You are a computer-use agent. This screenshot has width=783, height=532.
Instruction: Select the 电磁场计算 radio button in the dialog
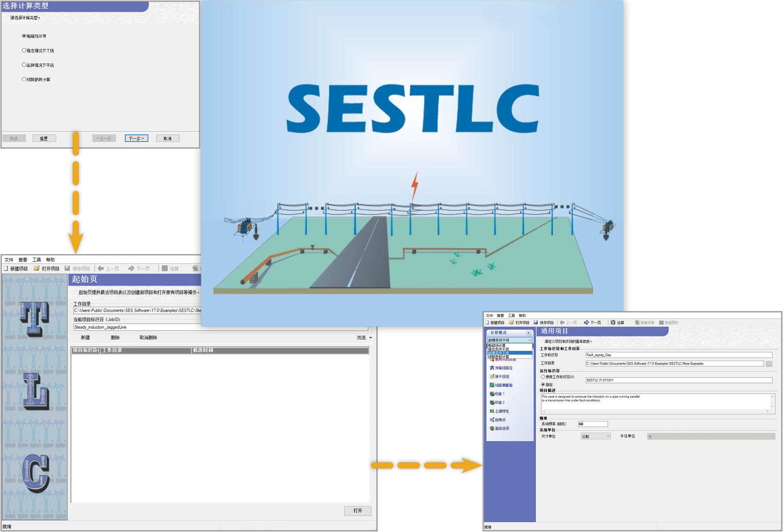[x=24, y=36]
